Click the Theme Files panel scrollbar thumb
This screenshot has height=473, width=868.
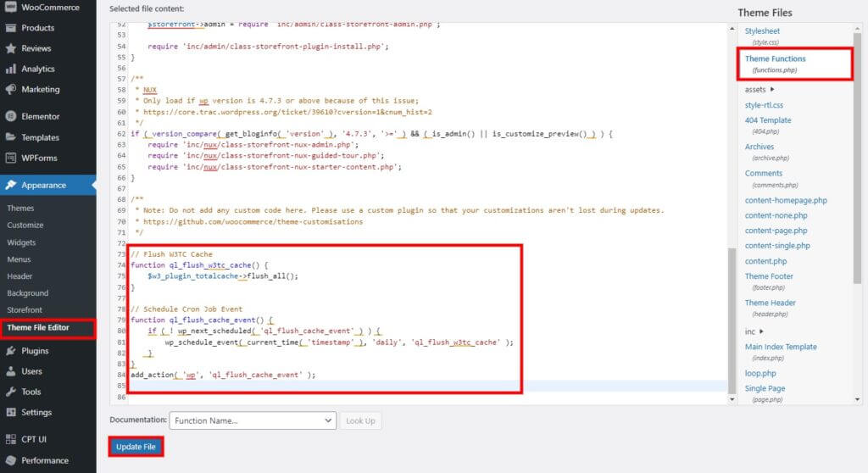tap(857, 158)
